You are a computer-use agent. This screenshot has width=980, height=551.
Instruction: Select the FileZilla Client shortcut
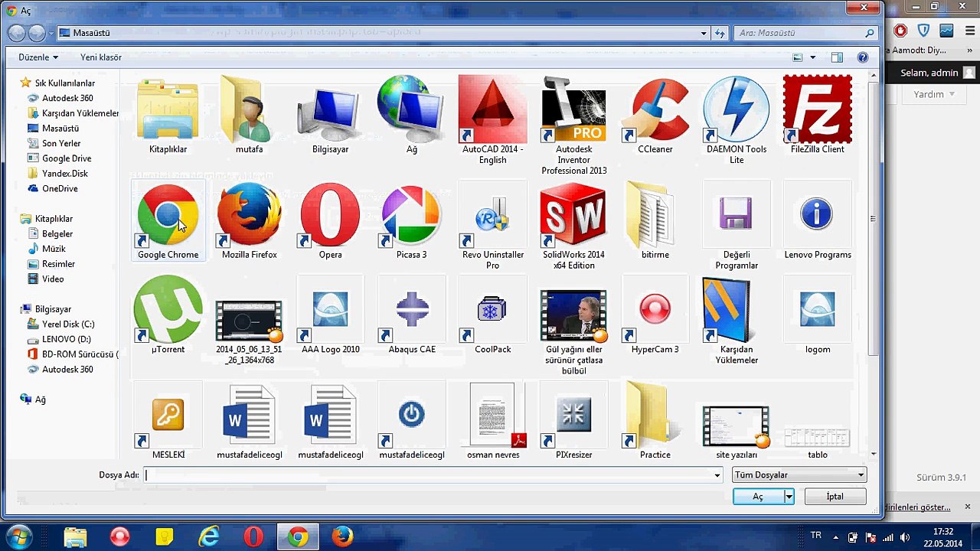(x=818, y=115)
